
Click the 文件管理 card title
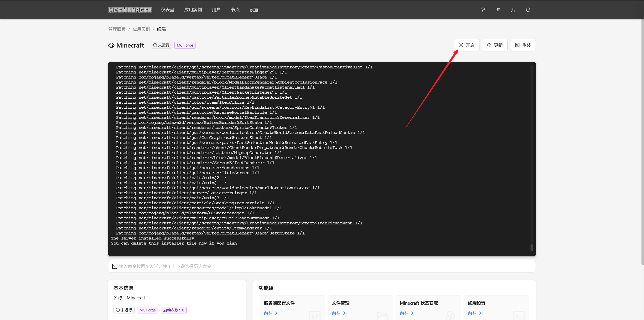pyautogui.click(x=341, y=303)
